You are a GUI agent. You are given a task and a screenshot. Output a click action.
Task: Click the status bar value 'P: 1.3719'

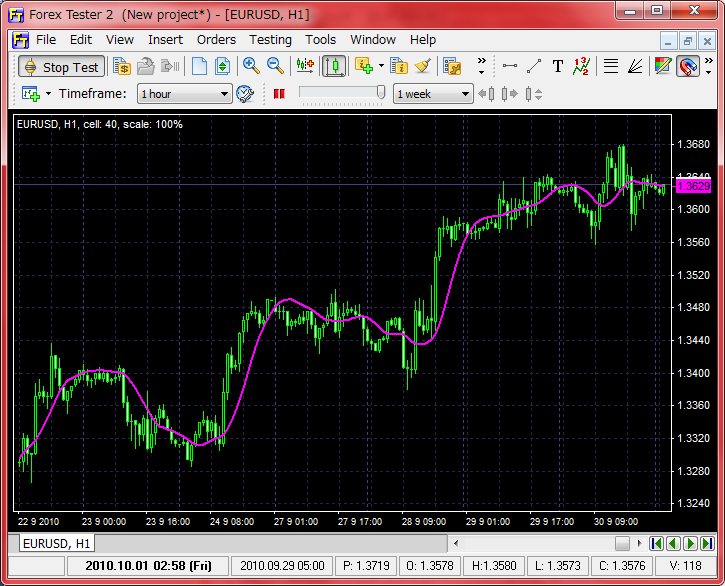point(366,566)
